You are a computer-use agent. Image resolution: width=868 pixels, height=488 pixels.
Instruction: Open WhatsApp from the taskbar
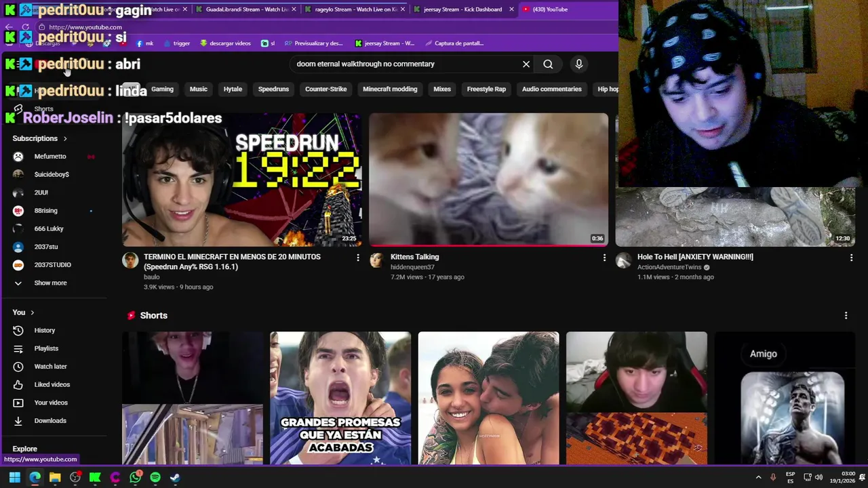[135, 478]
